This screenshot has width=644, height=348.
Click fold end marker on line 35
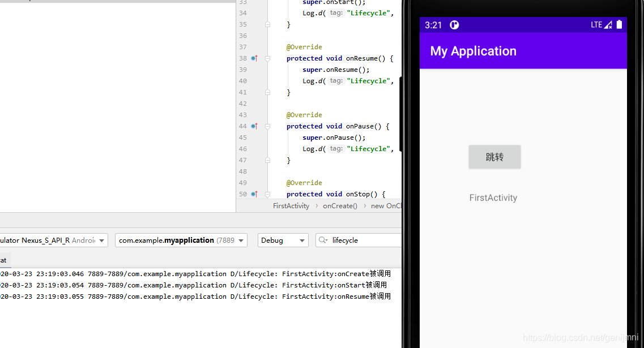[267, 25]
